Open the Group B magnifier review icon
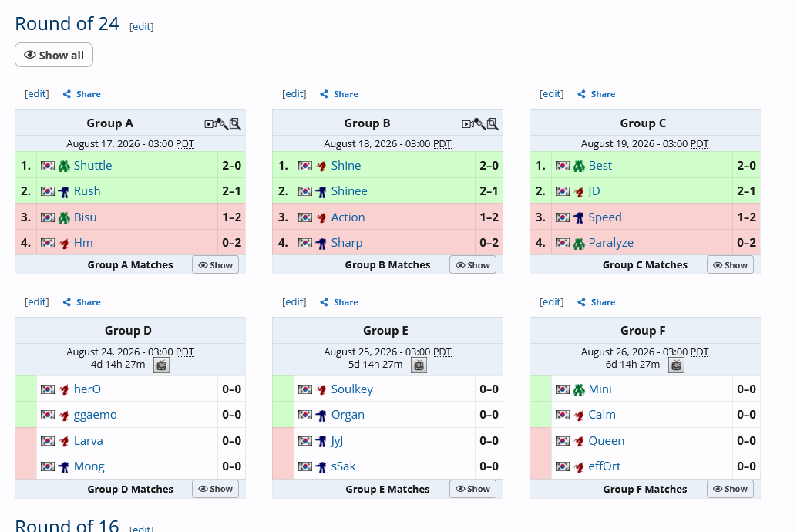 (x=493, y=123)
